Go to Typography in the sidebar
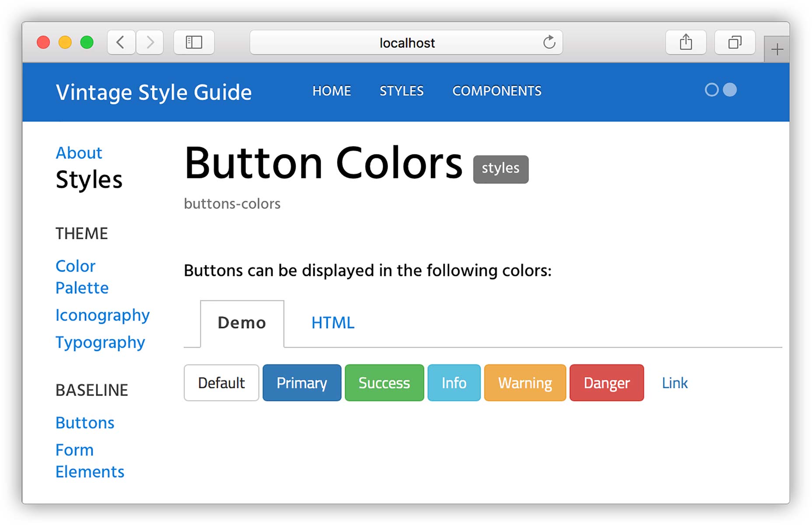Viewport: 812px width, 530px height. [x=100, y=342]
